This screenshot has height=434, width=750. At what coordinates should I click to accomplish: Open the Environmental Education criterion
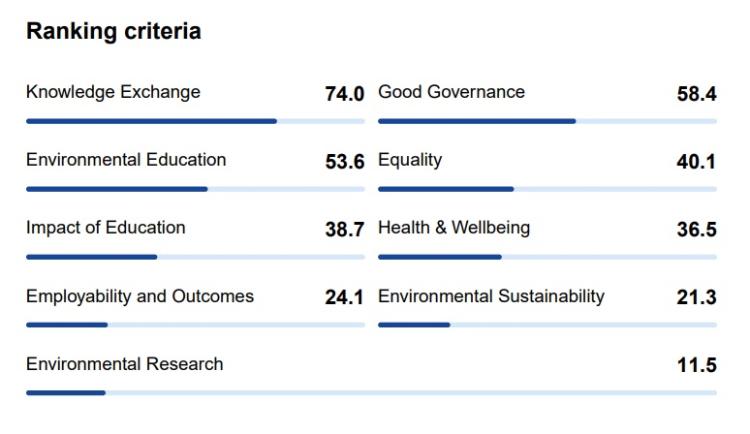[126, 160]
